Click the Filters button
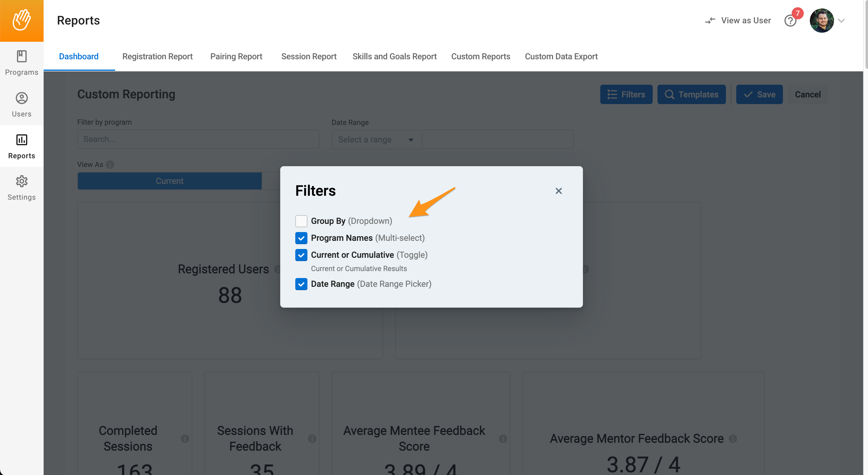The image size is (868, 475). coord(626,95)
